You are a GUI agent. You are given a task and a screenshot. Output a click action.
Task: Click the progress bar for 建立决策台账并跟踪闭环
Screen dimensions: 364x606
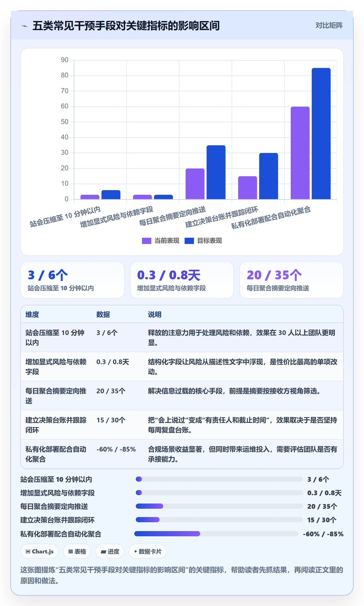219,520
